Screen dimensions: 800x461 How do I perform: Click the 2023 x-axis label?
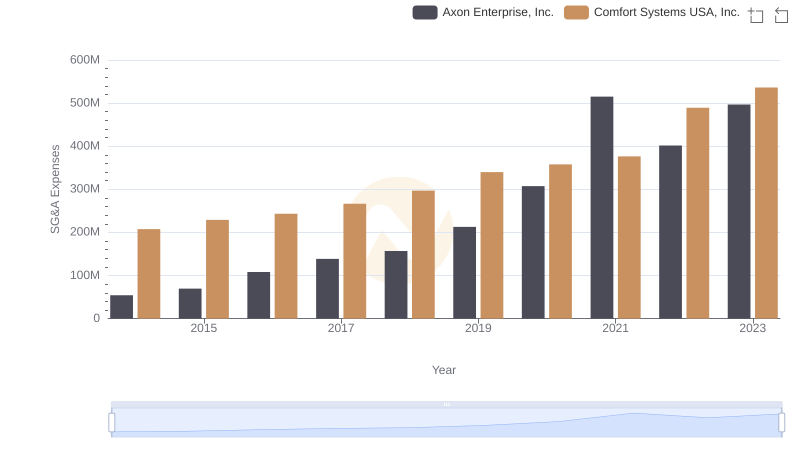click(x=753, y=328)
